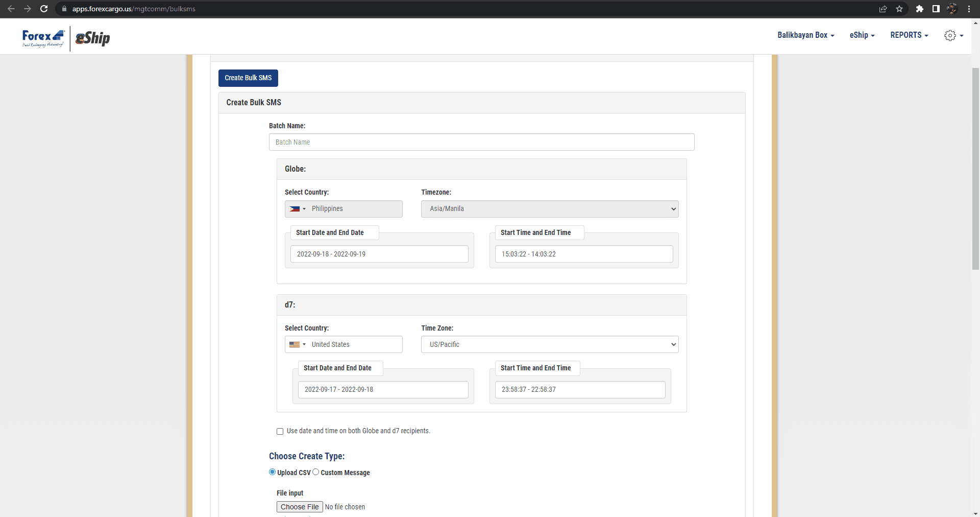This screenshot has width=980, height=517.
Task: Click 'Choose Create Type:' heading
Action: pyautogui.click(x=307, y=456)
